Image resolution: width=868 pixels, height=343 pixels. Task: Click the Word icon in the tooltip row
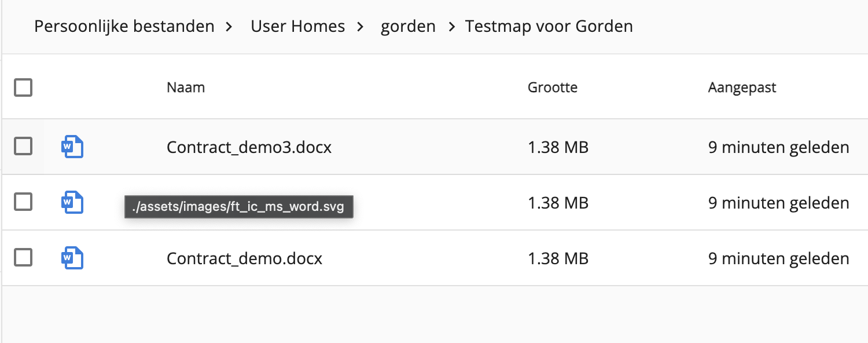point(72,202)
